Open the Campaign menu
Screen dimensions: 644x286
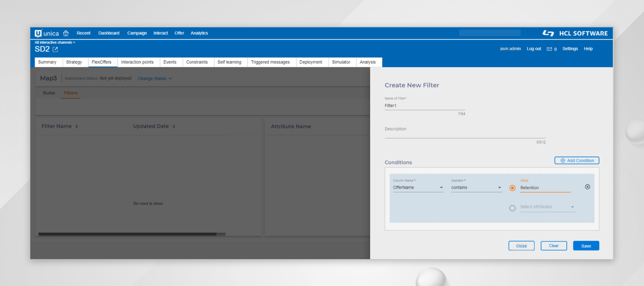click(x=137, y=33)
